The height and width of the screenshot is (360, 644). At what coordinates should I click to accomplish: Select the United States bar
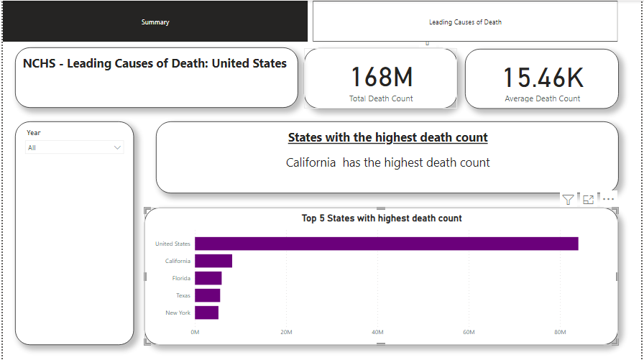[386, 244]
